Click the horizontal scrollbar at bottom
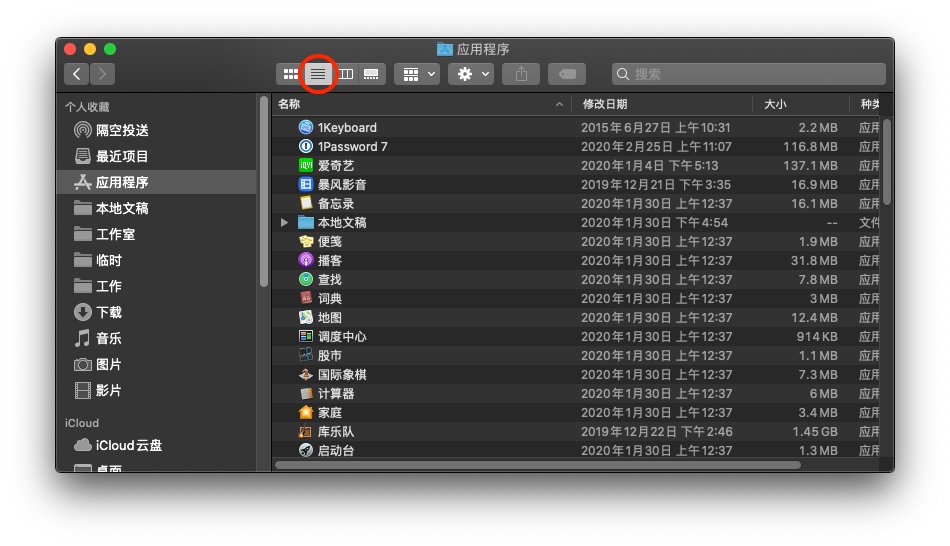 538,465
